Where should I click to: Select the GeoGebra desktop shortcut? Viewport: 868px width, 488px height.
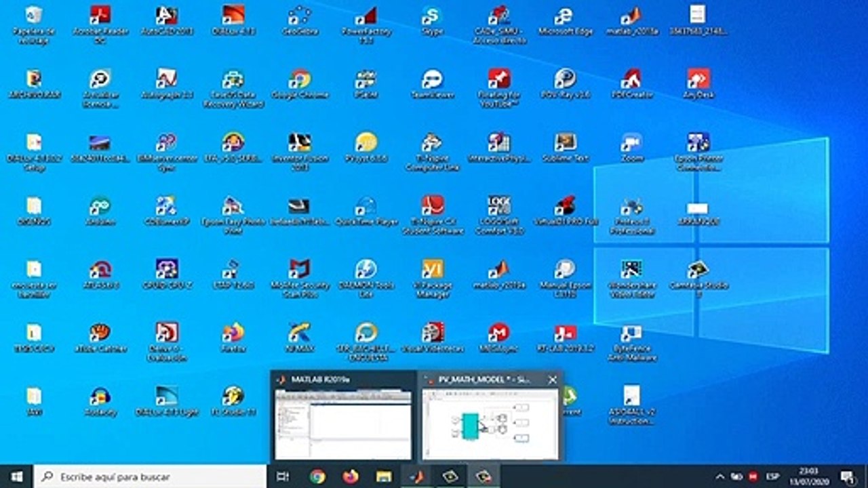pos(299,20)
